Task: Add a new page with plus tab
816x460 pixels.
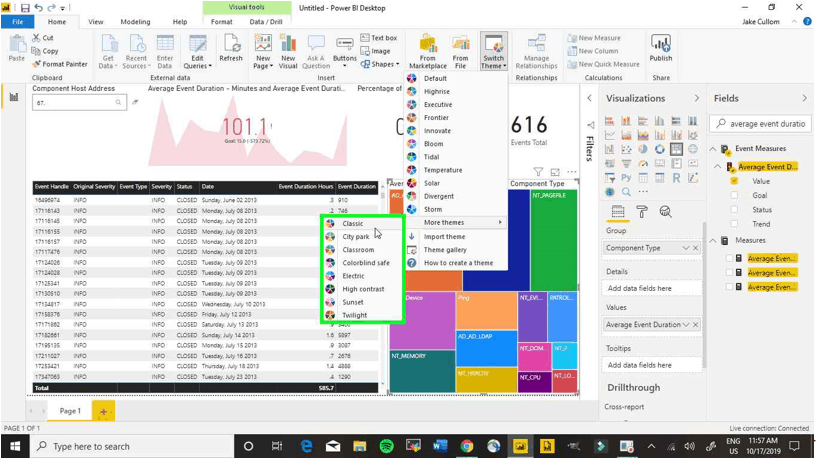Action: 103,411
